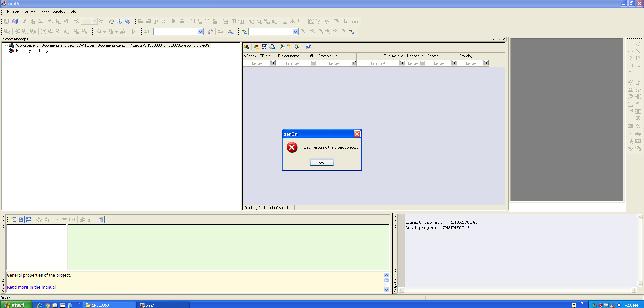Click the Project name column header
644x308 pixels.
point(296,56)
